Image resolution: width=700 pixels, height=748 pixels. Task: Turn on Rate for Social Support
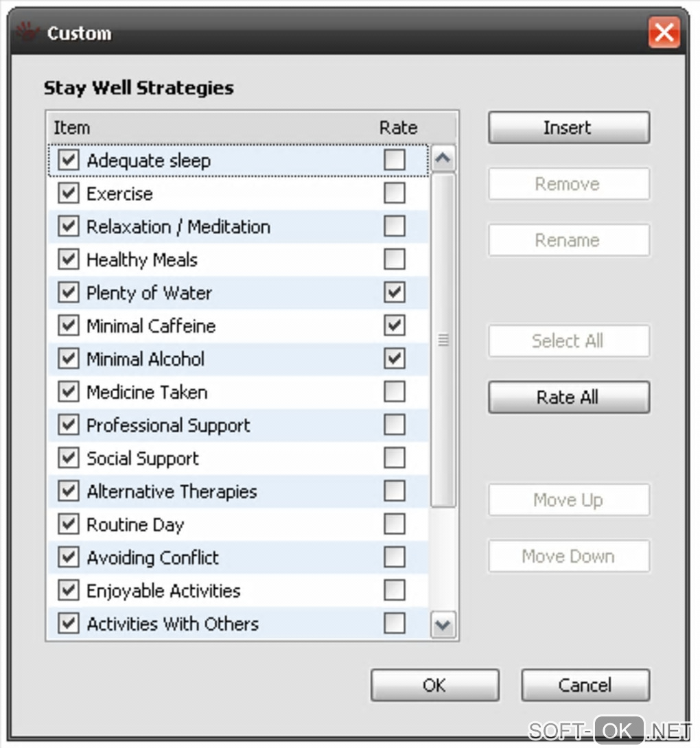395,458
